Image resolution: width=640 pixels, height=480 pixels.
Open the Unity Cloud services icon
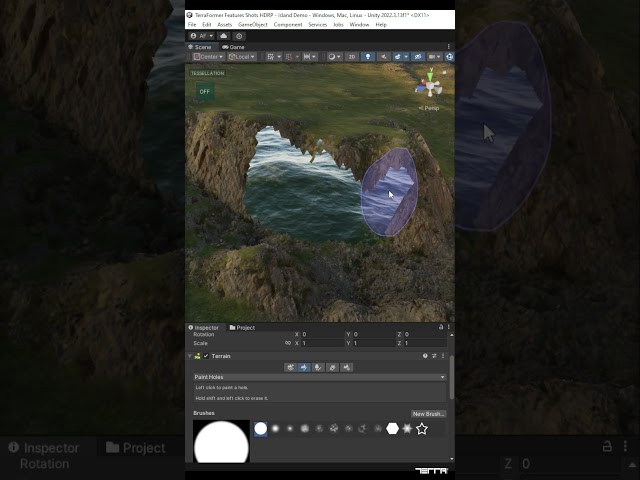pos(223,36)
